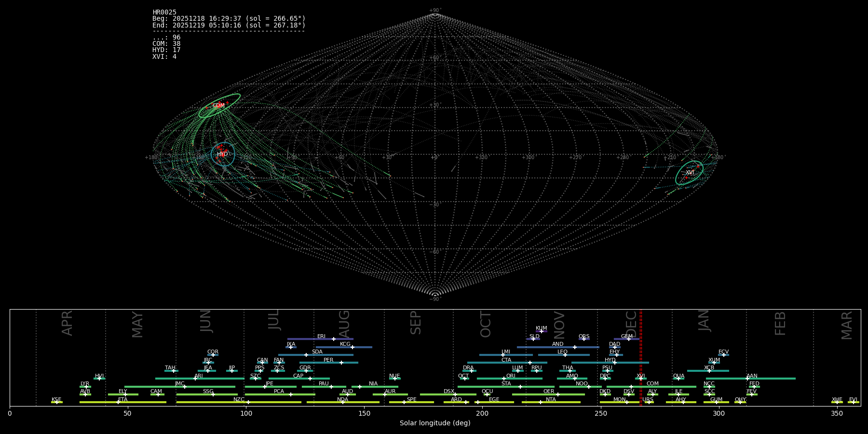Click the PER shower bar
Screen dimensions: 868x434
click(x=329, y=363)
